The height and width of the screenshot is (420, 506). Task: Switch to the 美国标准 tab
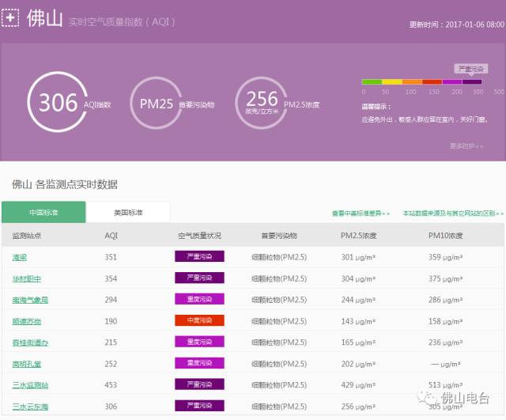[128, 213]
